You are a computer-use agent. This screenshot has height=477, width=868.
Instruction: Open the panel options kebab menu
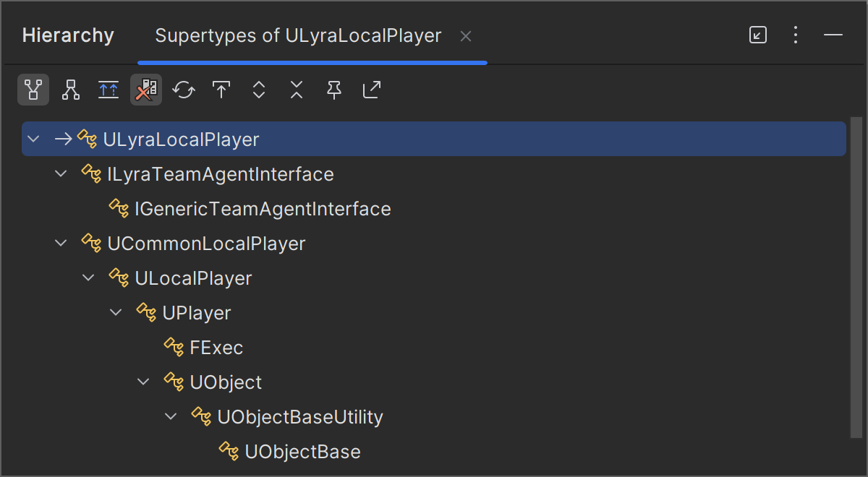(796, 35)
